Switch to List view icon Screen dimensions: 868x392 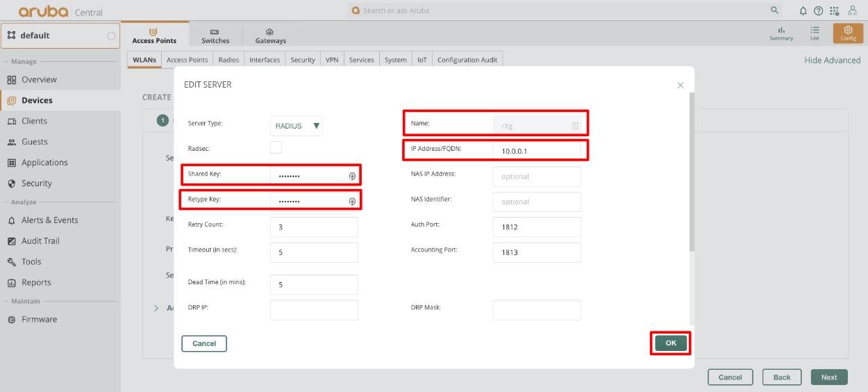pyautogui.click(x=815, y=33)
